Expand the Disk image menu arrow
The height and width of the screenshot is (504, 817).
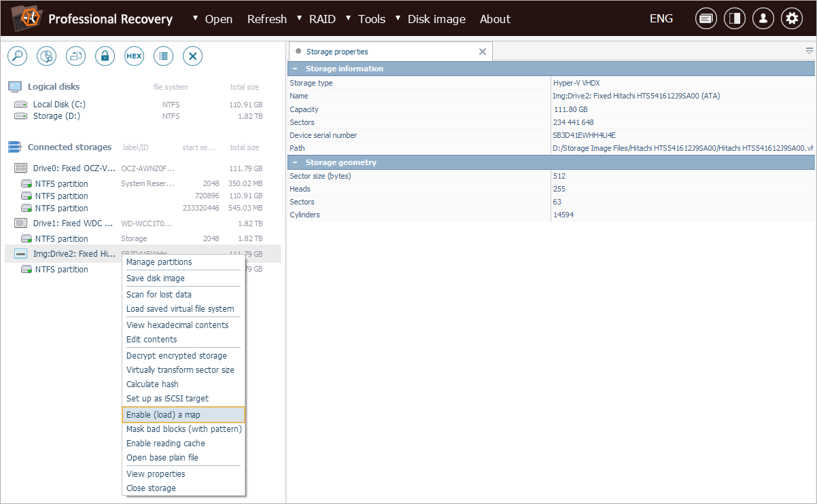[398, 18]
